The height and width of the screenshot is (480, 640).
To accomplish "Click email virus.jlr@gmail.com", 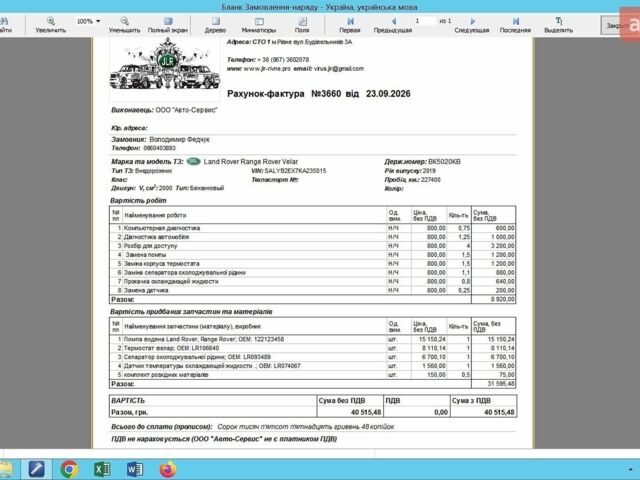I will click(x=339, y=69).
